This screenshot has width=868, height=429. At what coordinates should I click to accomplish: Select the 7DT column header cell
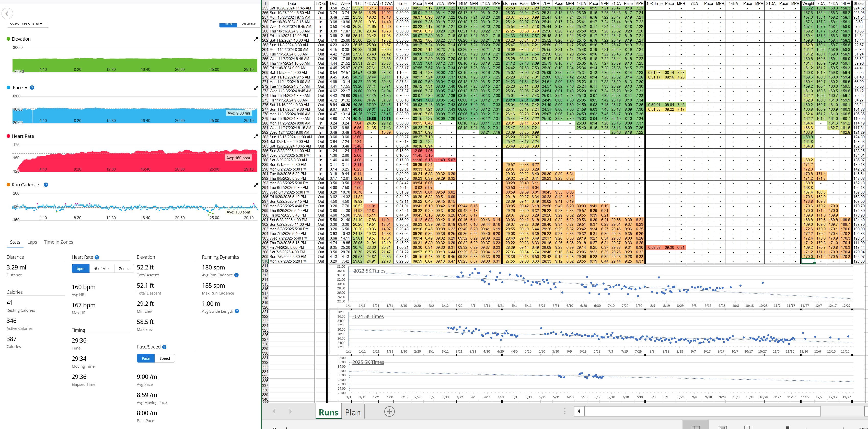[357, 3]
